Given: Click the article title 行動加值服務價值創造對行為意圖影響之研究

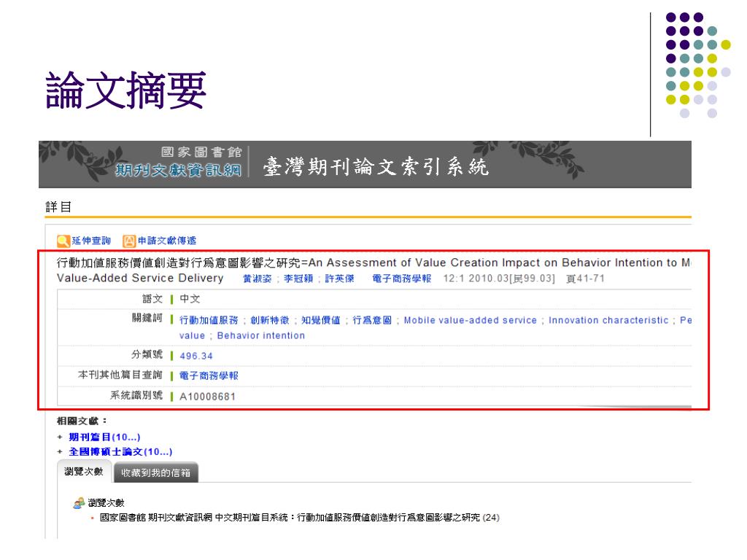Looking at the screenshot, I should [x=179, y=262].
